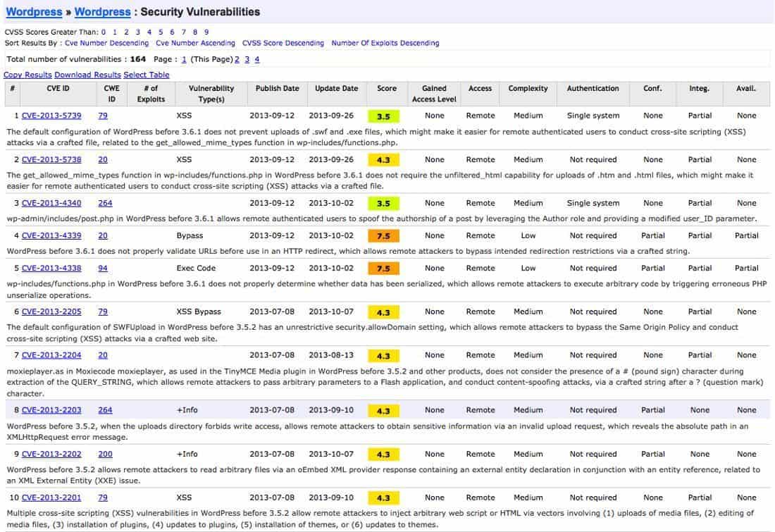Viewport: 775px width, 532px height.
Task: Sort results by Cve Number Descending
Action: (107, 43)
